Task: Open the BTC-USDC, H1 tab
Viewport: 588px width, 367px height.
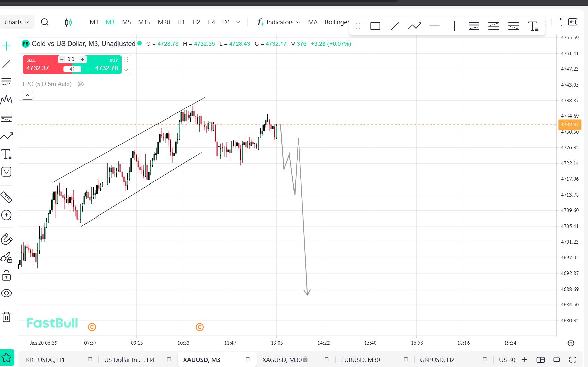Action: (45, 360)
